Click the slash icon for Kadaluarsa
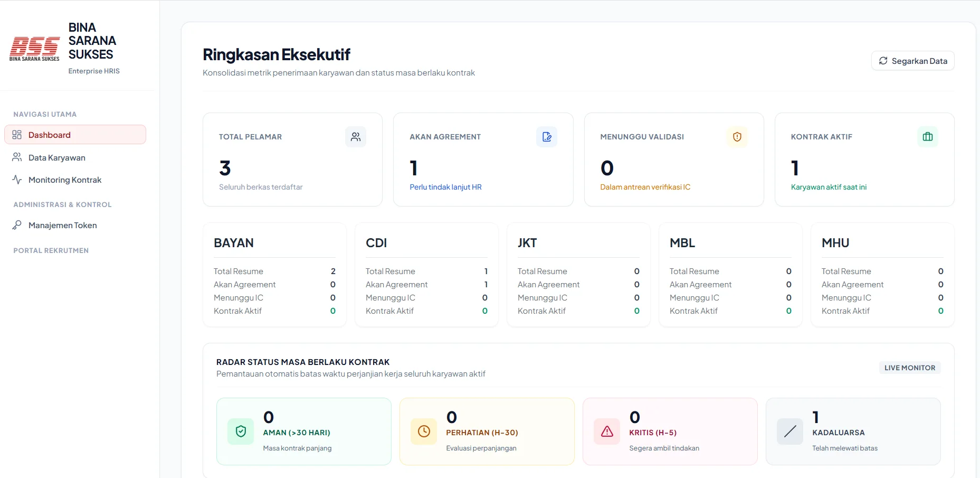This screenshot has height=478, width=980. 790,432
